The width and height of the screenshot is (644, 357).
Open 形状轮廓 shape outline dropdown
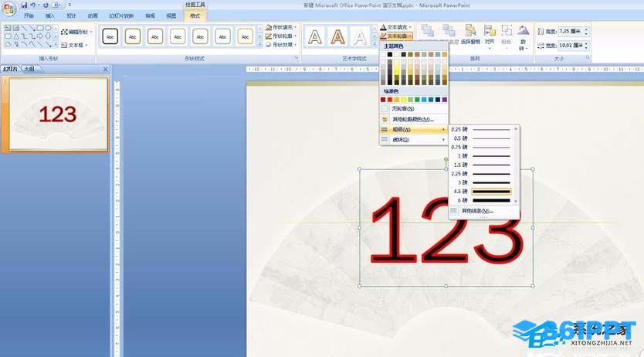pyautogui.click(x=282, y=36)
